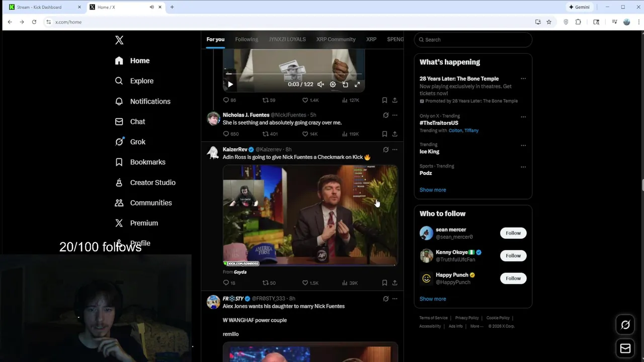Toggle picture-in-picture on video
Screen dimensions: 644x362
coord(345,84)
